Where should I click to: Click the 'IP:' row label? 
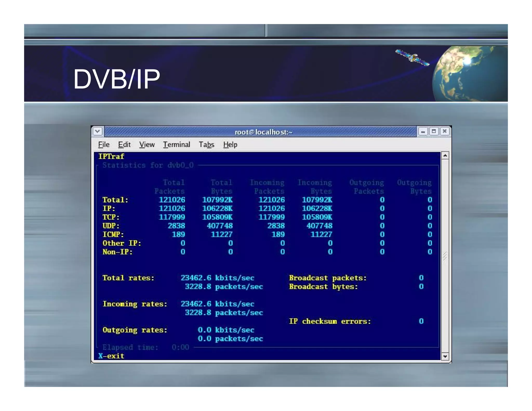pyautogui.click(x=109, y=208)
